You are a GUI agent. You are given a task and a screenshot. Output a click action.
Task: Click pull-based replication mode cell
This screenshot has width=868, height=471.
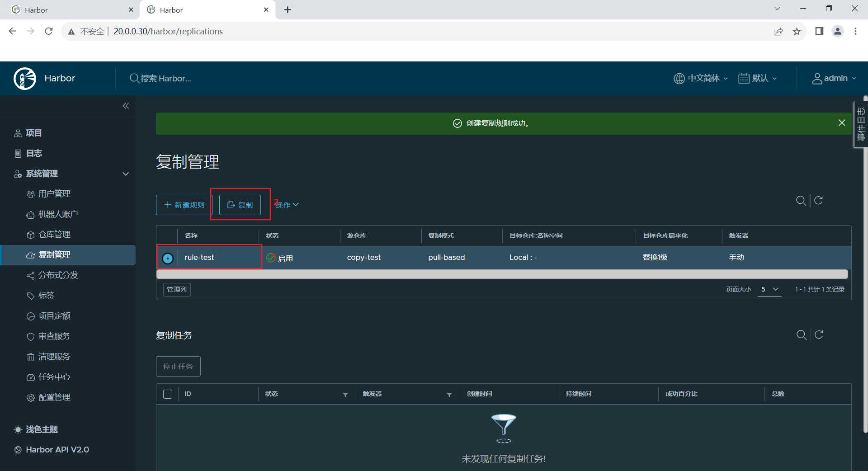click(x=447, y=257)
